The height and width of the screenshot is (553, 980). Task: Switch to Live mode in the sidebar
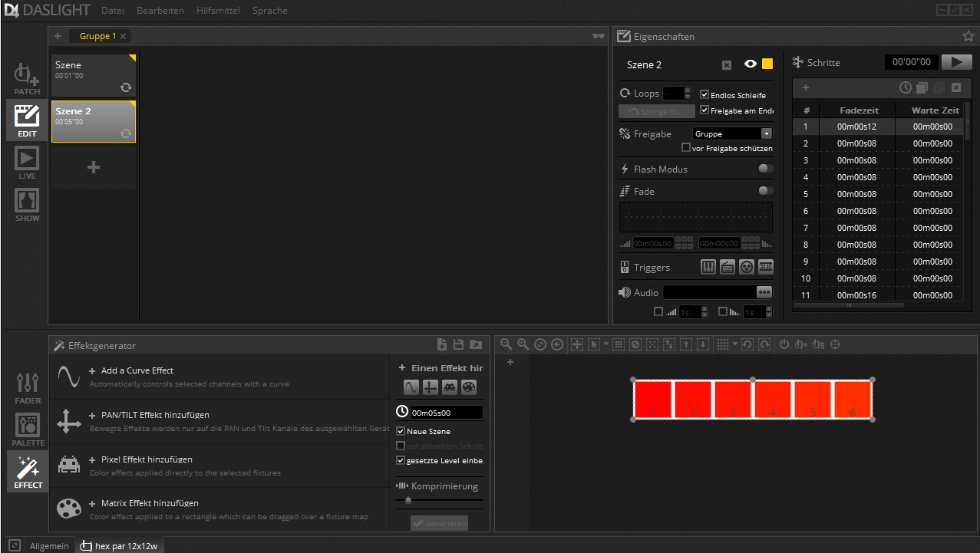tap(27, 163)
